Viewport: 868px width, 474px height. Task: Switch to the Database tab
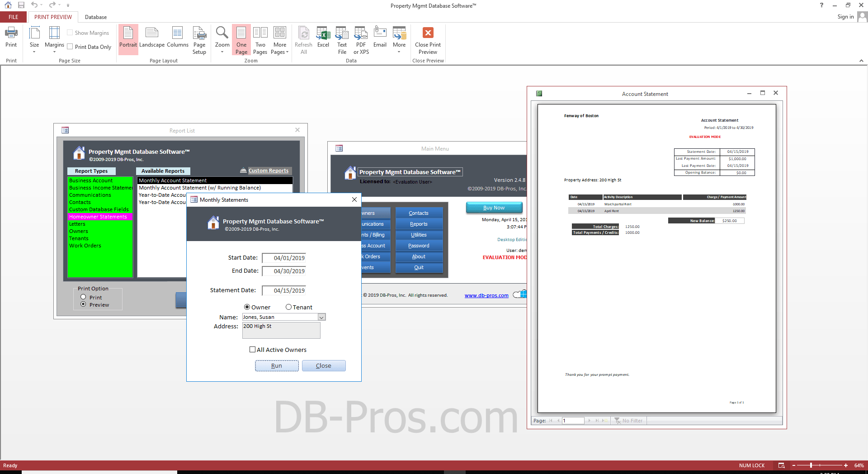tap(95, 17)
